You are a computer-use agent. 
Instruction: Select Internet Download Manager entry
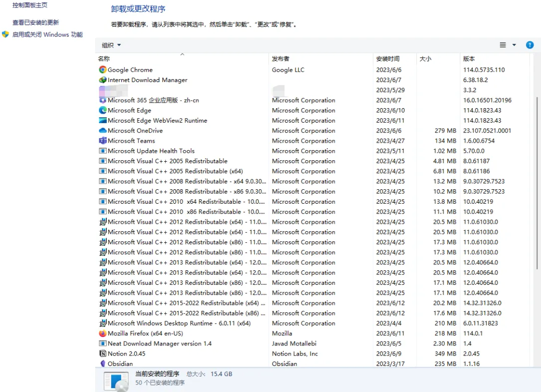coord(147,80)
